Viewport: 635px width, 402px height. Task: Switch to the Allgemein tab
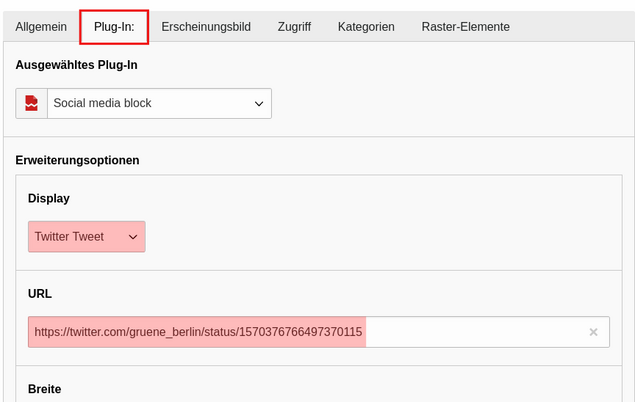[x=41, y=27]
